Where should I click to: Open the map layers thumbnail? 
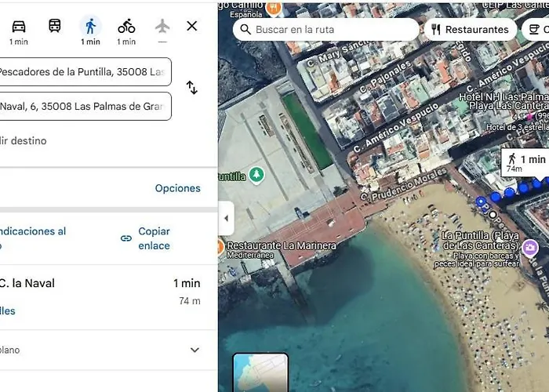pos(260,373)
